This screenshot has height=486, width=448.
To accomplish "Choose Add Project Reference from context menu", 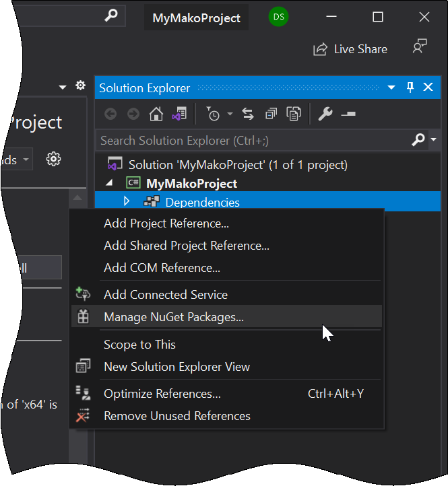I will coord(166,223).
